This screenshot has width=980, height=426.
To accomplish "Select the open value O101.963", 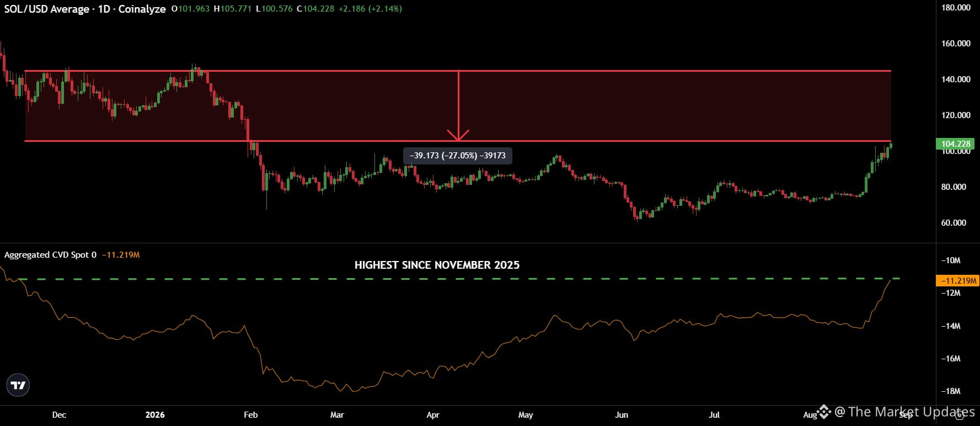I will pos(190,9).
